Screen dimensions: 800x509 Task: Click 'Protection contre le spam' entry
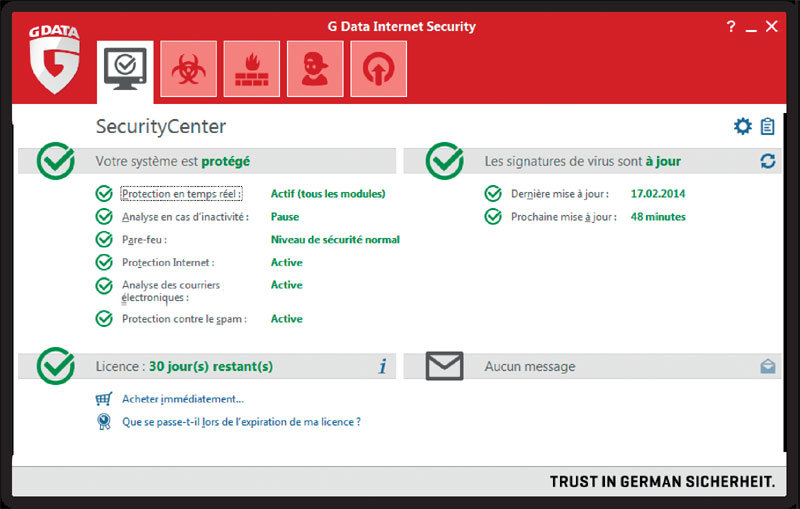pos(184,319)
